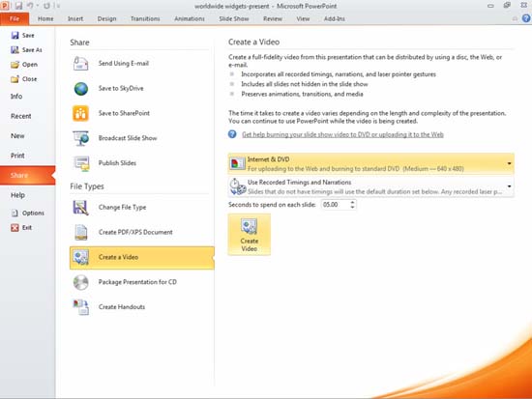Click the Save to SkyDrive globe icon
This screenshot has width=532, height=399.
tap(80, 89)
